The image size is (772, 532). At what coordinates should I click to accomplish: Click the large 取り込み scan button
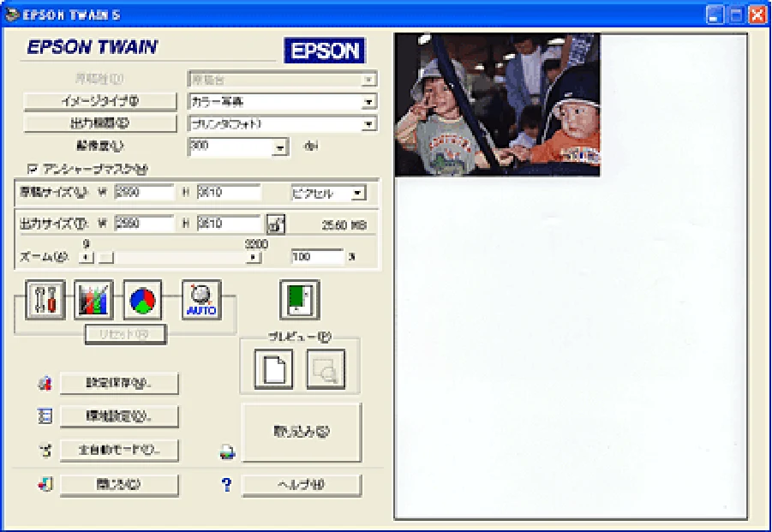pyautogui.click(x=302, y=432)
